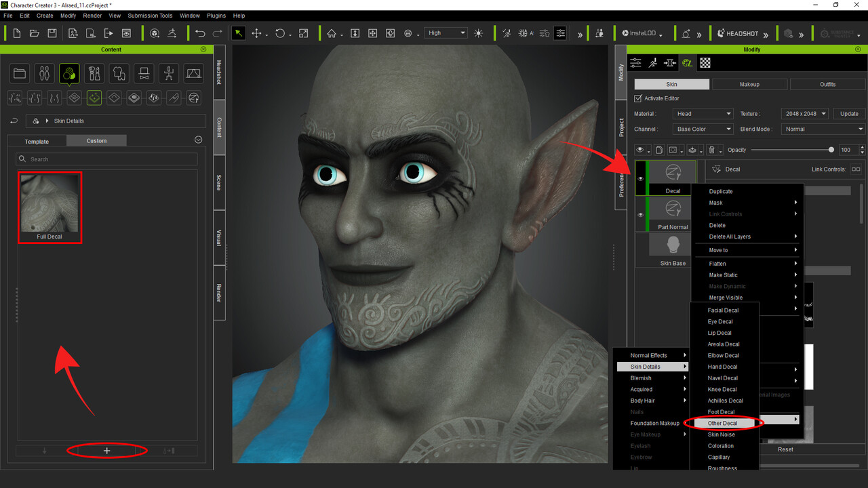Open the Texture size dropdown 2048 x 2048
This screenshot has width=868, height=488.
(804, 114)
